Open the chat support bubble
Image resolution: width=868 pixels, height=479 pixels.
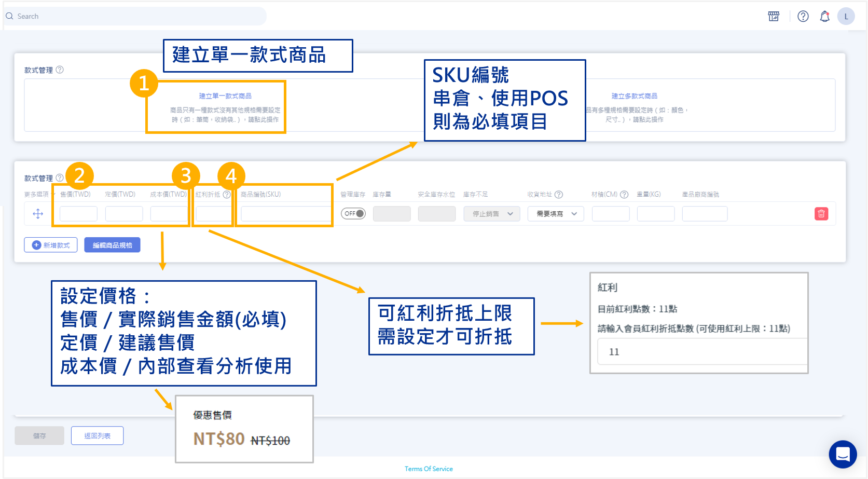click(x=843, y=454)
